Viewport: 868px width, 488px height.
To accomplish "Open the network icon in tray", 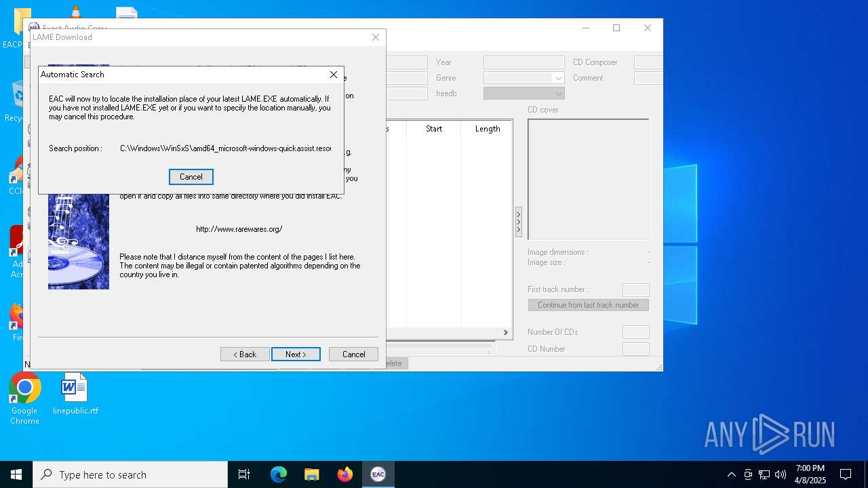I will coord(764,474).
